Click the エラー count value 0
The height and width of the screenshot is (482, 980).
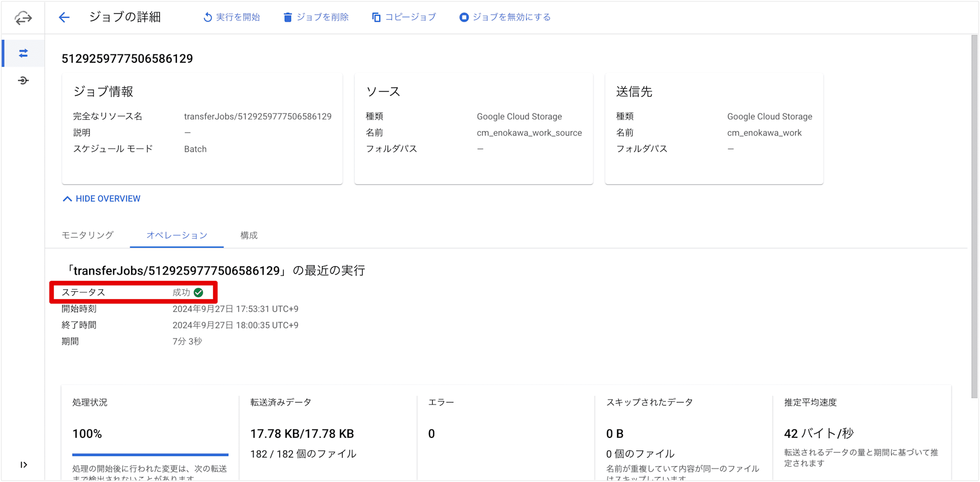[x=432, y=434]
